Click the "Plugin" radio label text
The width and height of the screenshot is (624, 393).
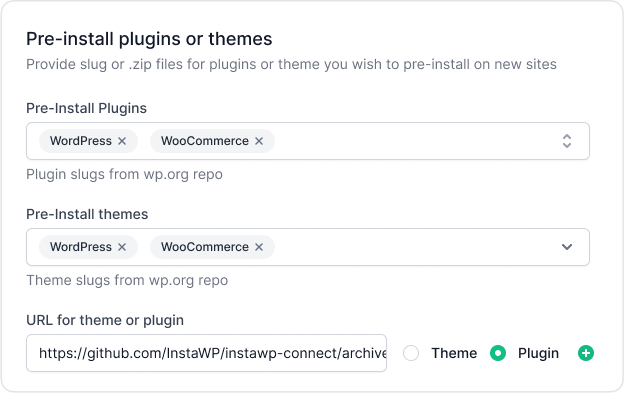[x=538, y=353]
